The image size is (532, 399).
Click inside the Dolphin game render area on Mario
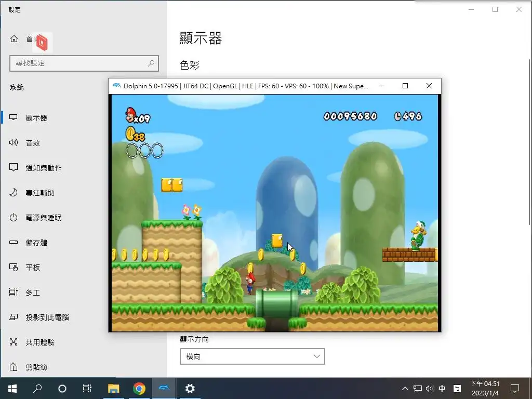coord(251,283)
